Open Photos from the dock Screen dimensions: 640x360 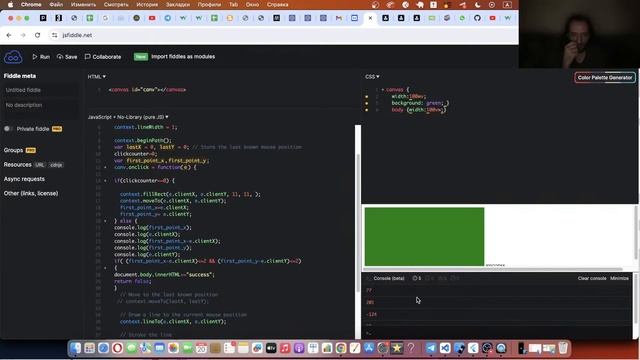173,348
